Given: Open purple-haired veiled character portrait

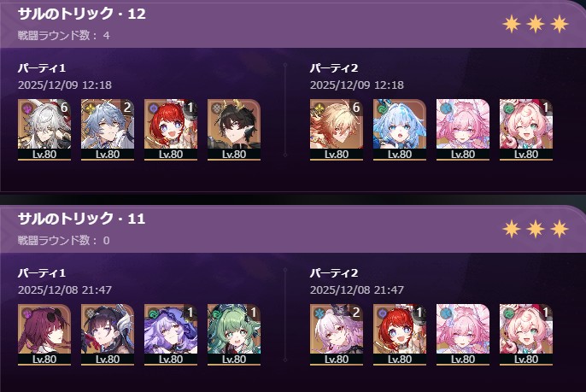Looking at the screenshot, I should [x=171, y=335].
